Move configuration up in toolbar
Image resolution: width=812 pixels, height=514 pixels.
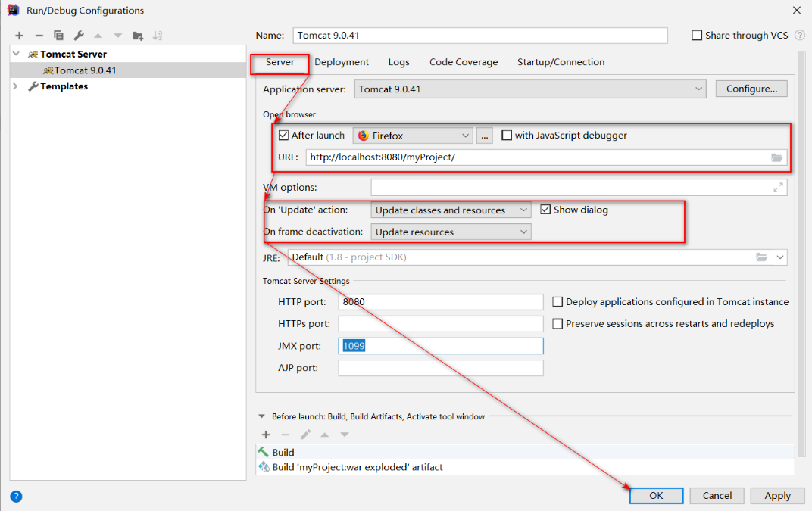[98, 36]
